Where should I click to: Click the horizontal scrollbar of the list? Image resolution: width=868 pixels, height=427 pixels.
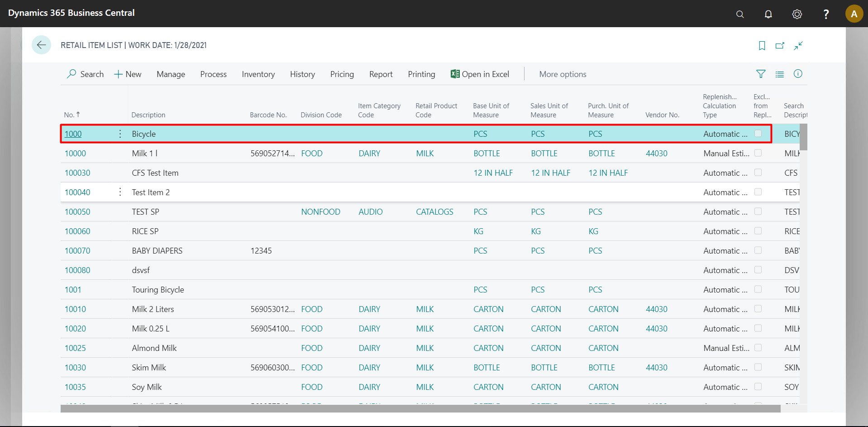pos(420,408)
